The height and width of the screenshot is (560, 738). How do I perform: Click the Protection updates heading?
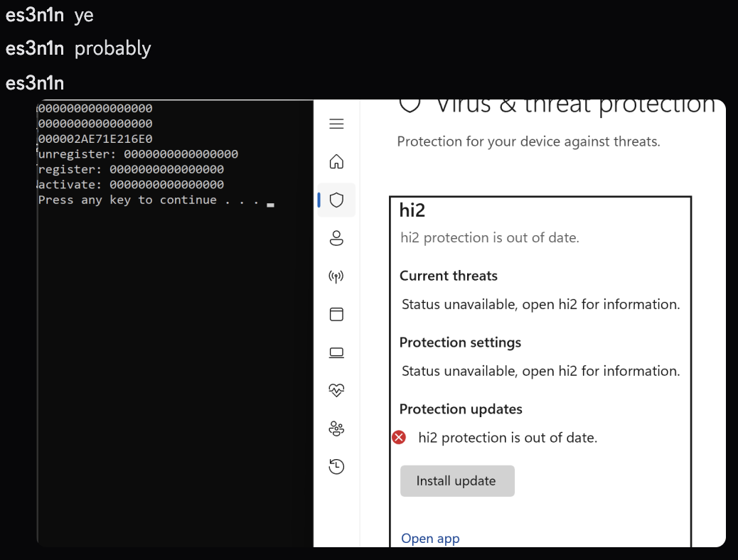click(461, 409)
